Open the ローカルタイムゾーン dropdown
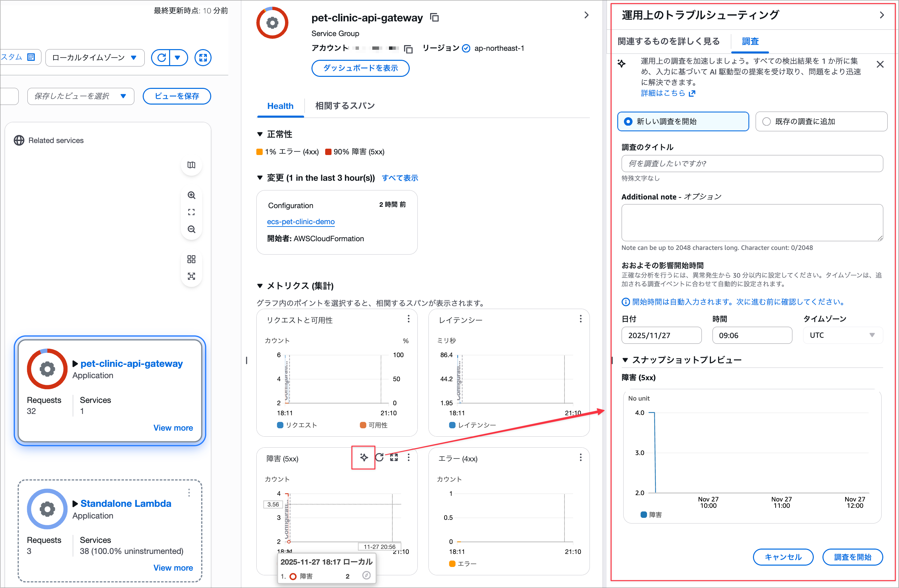This screenshot has height=588, width=899. click(x=95, y=58)
